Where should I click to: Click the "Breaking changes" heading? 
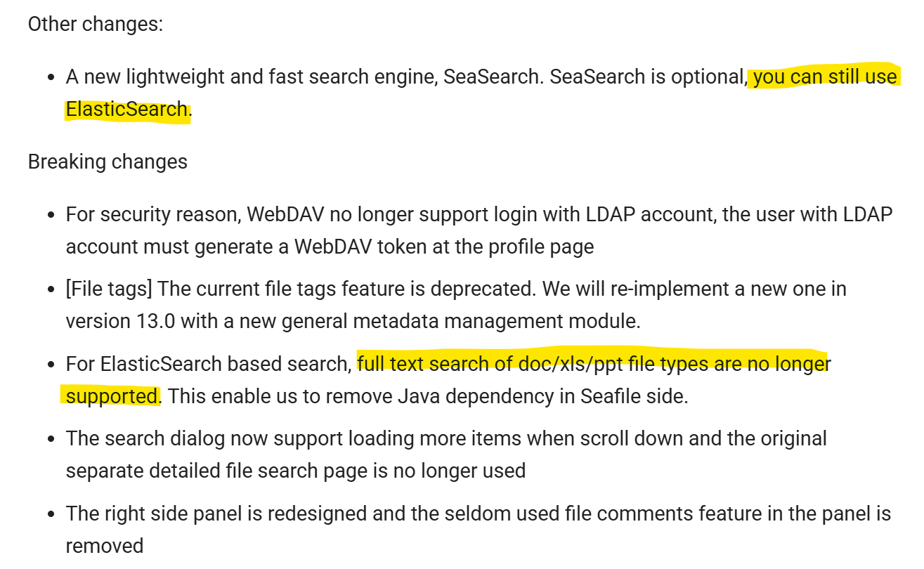[108, 162]
